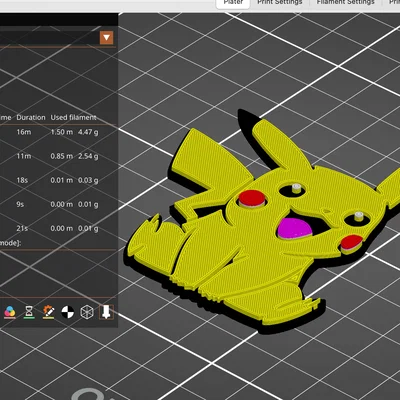Select the 9s duration value
Image resolution: width=400 pixels, height=400 pixels.
click(20, 204)
